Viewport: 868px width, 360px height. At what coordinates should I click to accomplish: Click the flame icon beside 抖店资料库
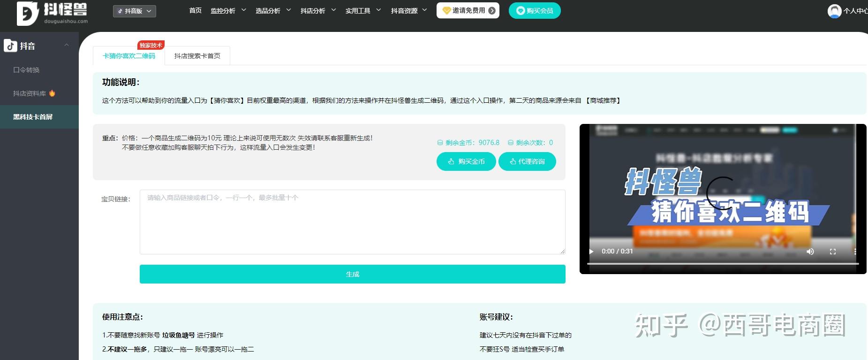point(52,93)
